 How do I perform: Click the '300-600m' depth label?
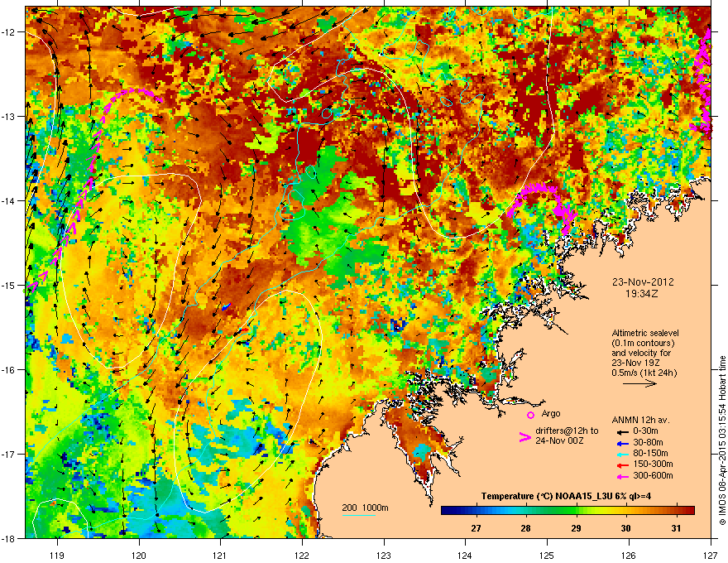pos(653,476)
